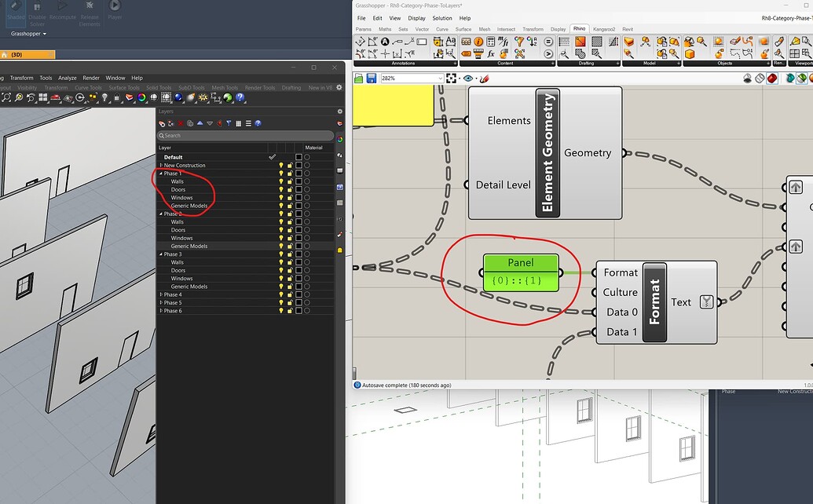813x504 pixels.
Task: Toggle the padlock to lock the Phase 2 Generic Models layer
Action: click(x=289, y=246)
